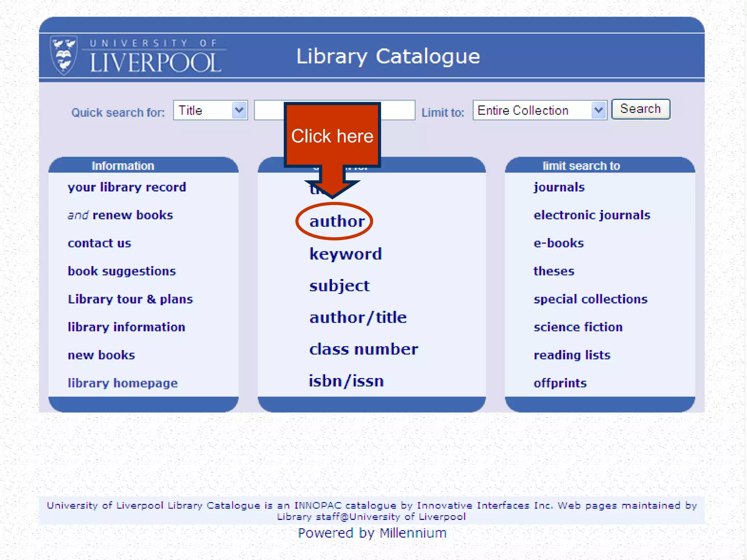
Task: Select the keyword search option
Action: [345, 254]
